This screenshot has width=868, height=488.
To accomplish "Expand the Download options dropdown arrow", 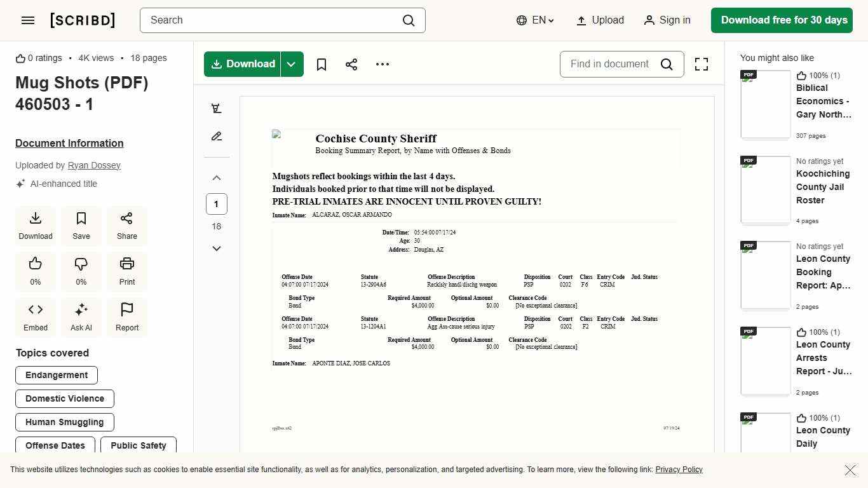I will click(292, 64).
